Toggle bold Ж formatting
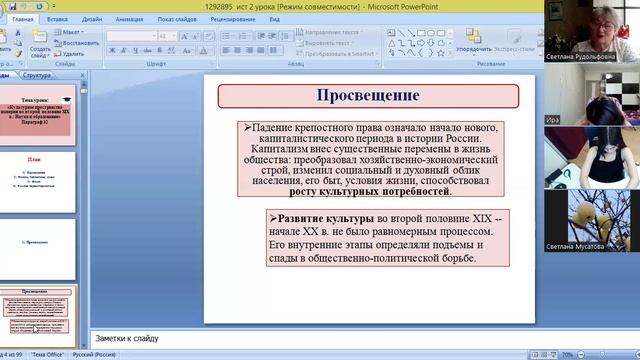The width and height of the screenshot is (640, 360). [x=112, y=51]
